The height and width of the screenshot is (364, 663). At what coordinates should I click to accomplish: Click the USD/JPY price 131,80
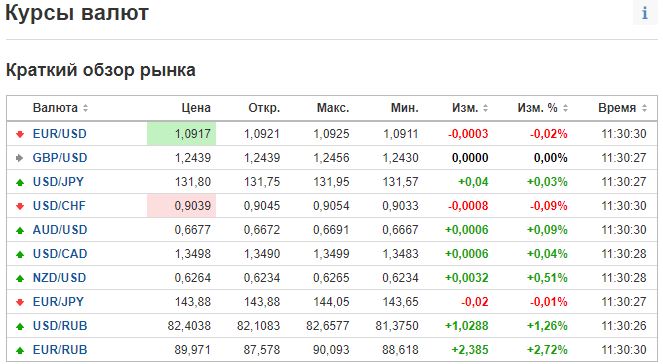pos(192,182)
